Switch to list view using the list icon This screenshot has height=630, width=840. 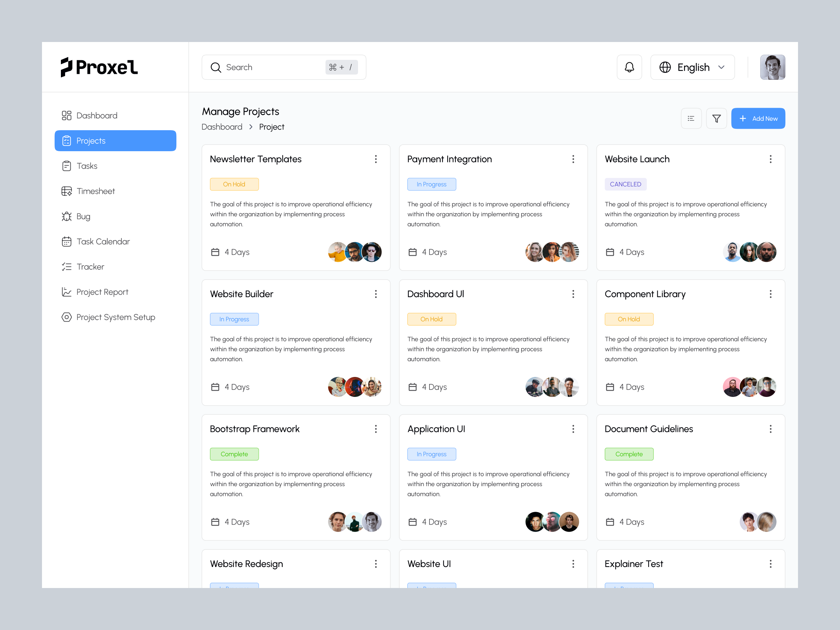[691, 118]
